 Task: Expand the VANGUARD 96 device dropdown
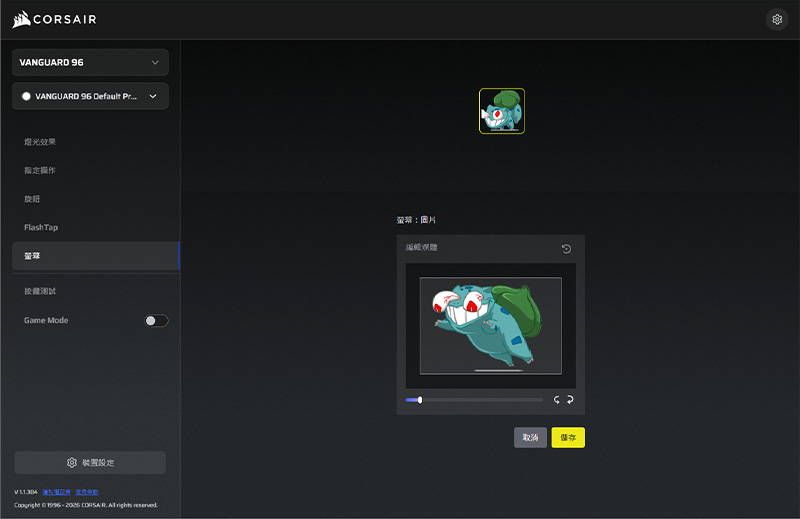point(90,62)
